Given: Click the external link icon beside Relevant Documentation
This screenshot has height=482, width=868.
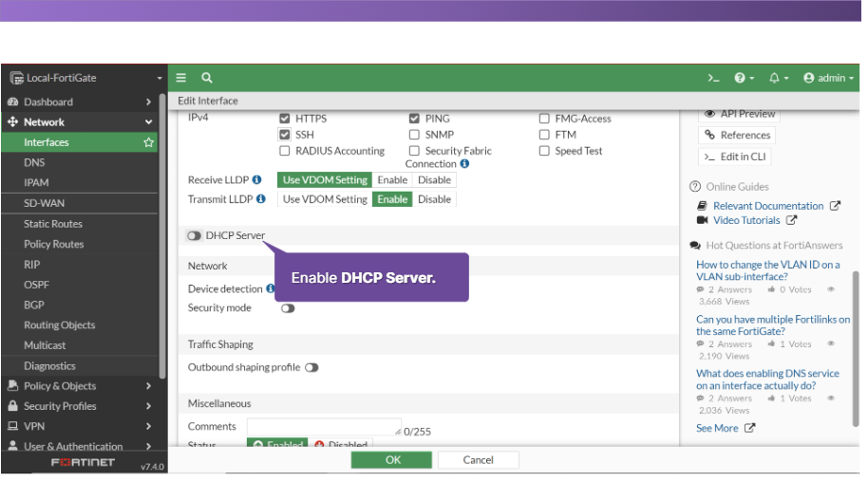Looking at the screenshot, I should tap(835, 206).
